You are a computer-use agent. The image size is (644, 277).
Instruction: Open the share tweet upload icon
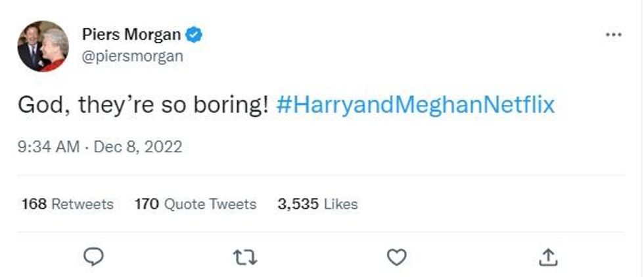point(547,257)
